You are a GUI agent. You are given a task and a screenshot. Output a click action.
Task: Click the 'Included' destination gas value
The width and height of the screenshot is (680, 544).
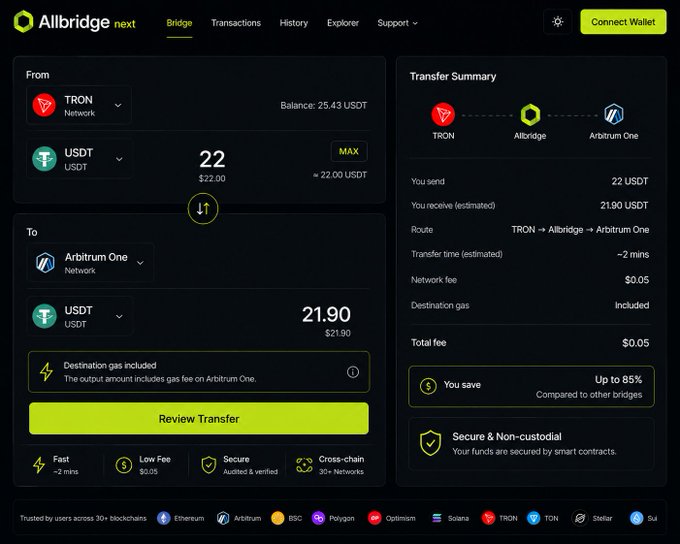pyautogui.click(x=632, y=305)
